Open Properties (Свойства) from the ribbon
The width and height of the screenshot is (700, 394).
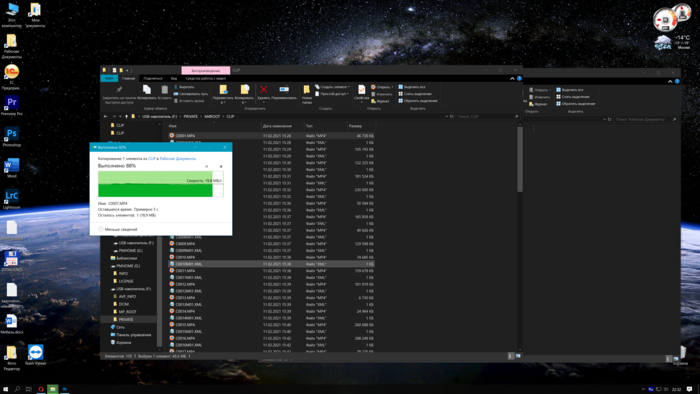pos(362,90)
